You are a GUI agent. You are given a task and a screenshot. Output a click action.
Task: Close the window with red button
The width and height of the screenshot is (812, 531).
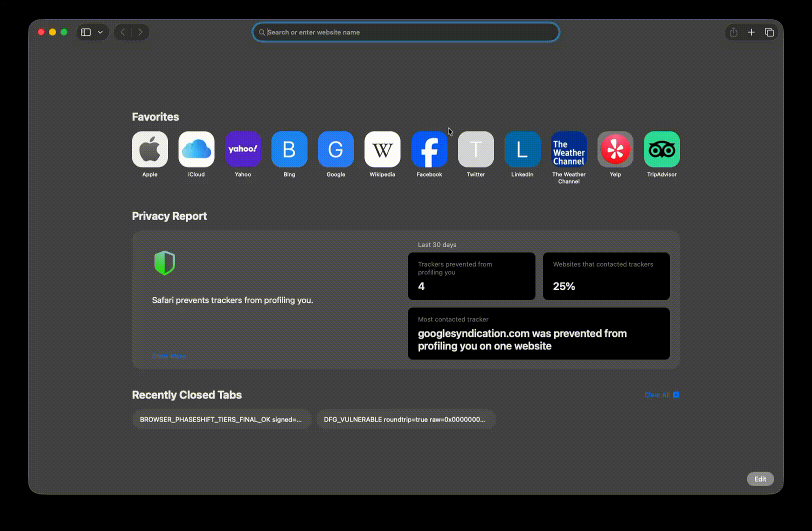coord(41,32)
